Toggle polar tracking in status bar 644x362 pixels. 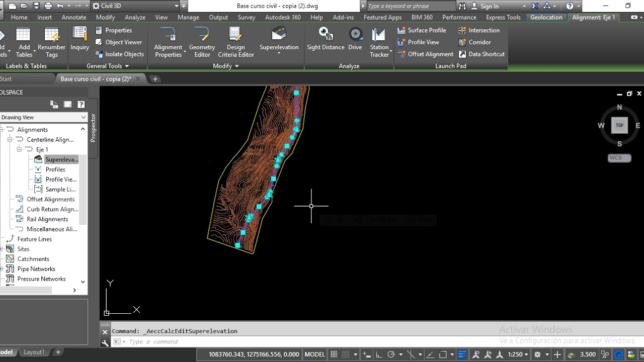click(391, 354)
